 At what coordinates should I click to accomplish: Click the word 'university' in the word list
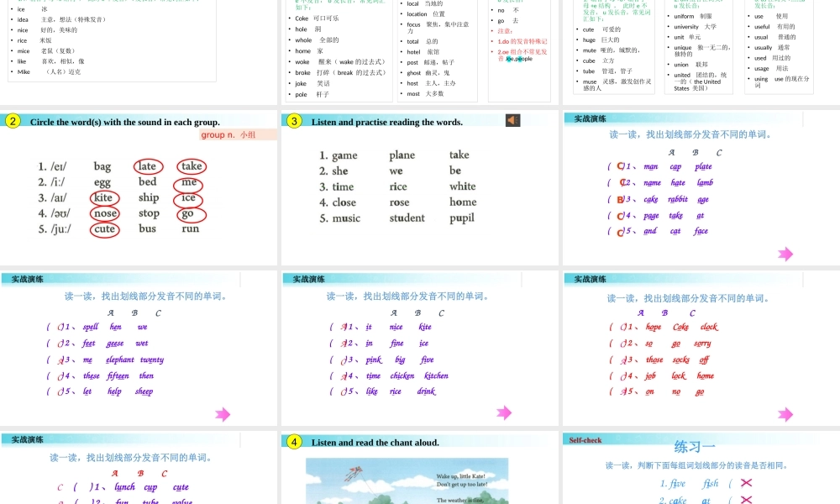(686, 27)
